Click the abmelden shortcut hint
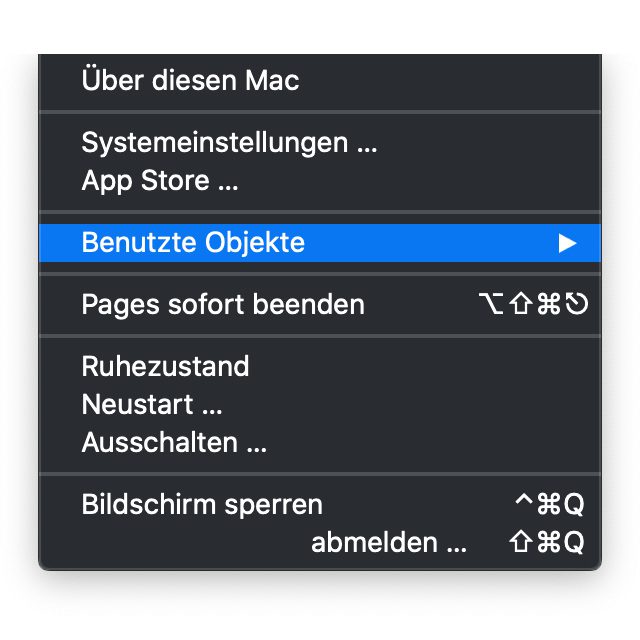Viewport: 640px width, 640px height. pyautogui.click(x=546, y=543)
